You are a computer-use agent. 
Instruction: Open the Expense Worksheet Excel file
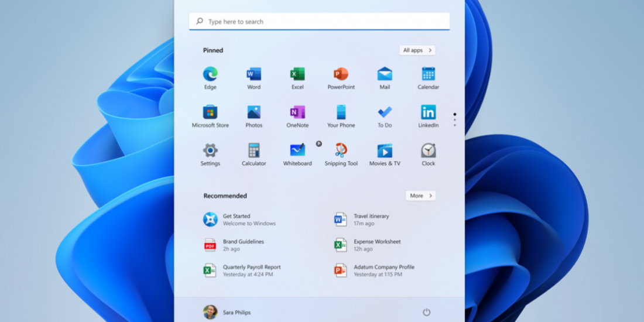(368, 245)
